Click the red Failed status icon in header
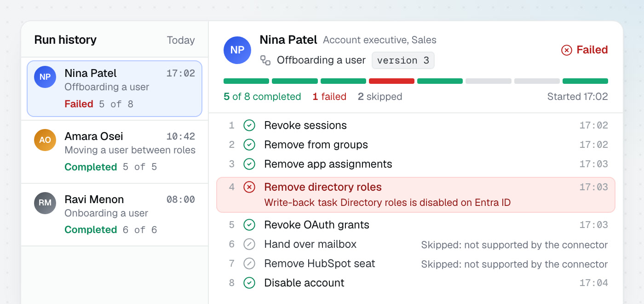Screen dimensions: 644x304 [567, 50]
